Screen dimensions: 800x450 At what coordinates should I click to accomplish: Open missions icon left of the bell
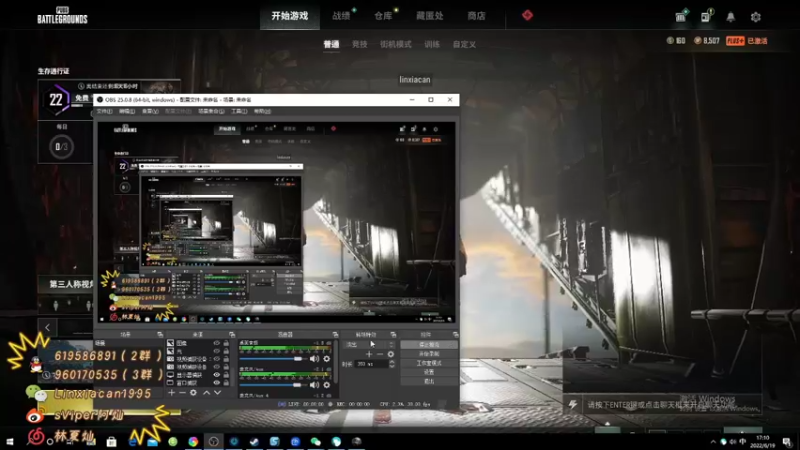pyautogui.click(x=706, y=17)
